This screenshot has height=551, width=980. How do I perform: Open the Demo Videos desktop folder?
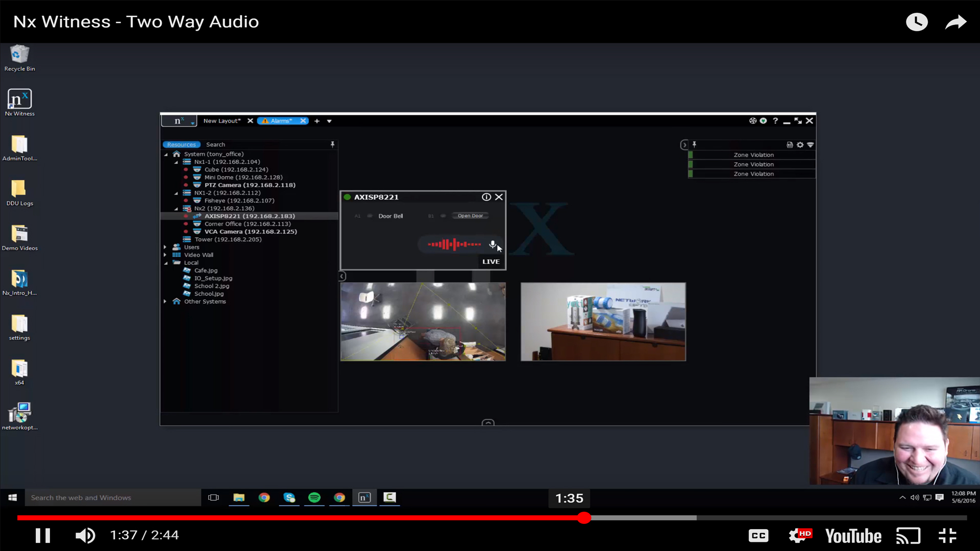click(x=19, y=238)
